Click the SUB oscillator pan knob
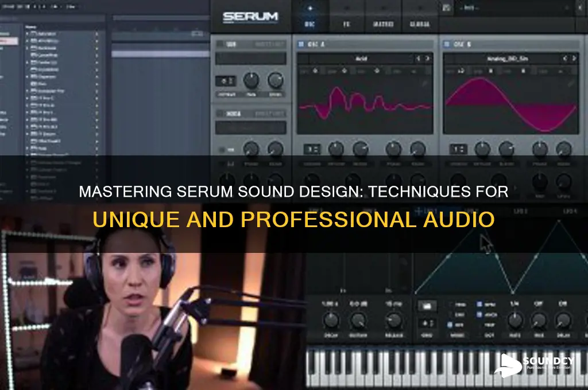 (x=252, y=80)
